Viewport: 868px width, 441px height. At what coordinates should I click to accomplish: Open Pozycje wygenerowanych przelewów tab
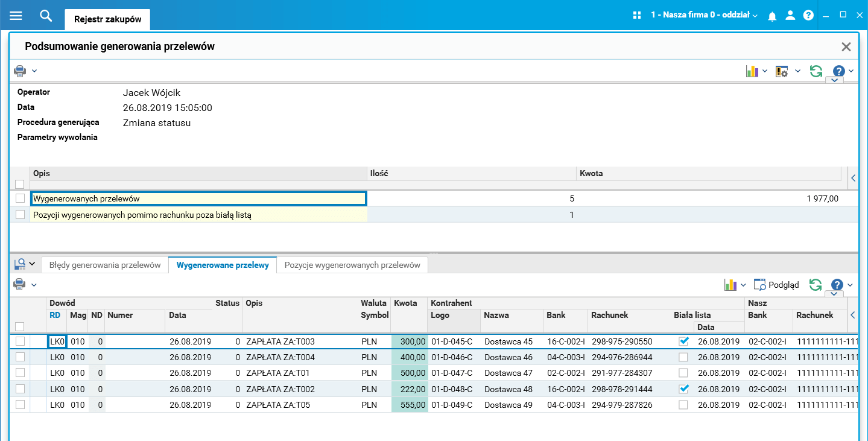pyautogui.click(x=352, y=265)
